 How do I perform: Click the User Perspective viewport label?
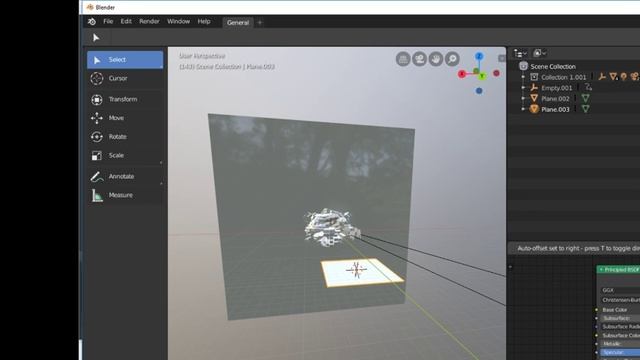pyautogui.click(x=202, y=56)
